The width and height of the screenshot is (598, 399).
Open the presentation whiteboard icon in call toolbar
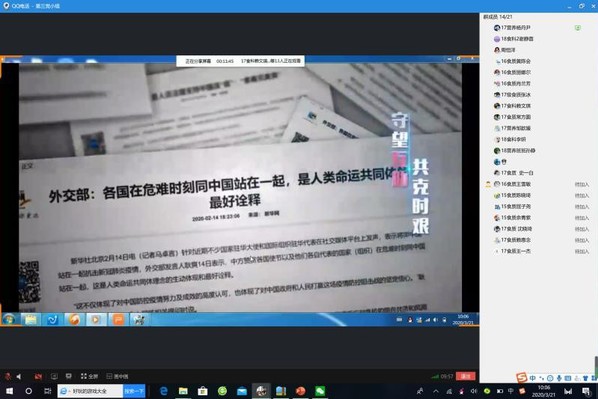69,376
